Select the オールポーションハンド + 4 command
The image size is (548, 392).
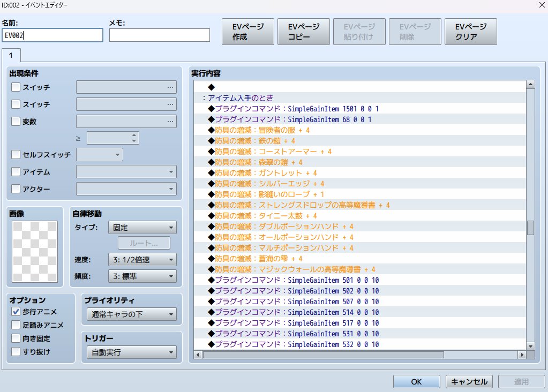359,237
